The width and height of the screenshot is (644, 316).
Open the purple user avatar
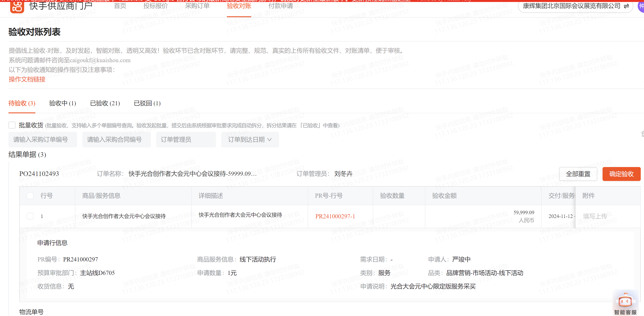click(x=641, y=6)
